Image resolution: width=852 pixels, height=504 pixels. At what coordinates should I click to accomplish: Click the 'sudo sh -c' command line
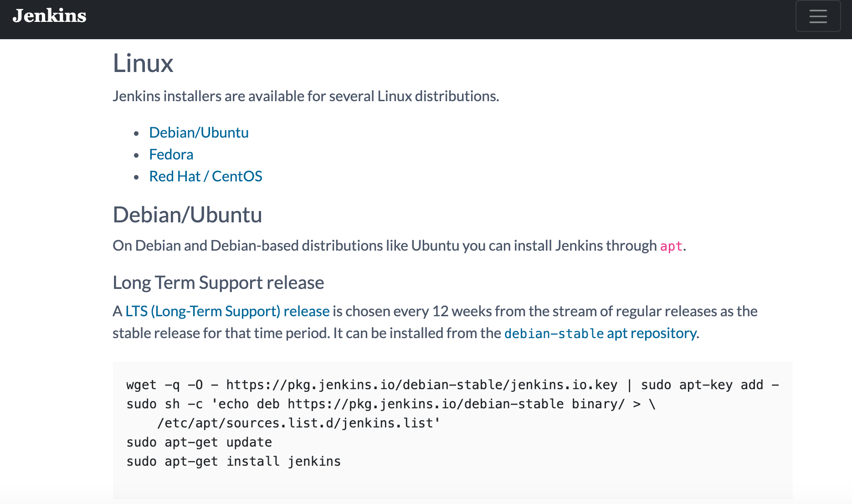click(391, 404)
